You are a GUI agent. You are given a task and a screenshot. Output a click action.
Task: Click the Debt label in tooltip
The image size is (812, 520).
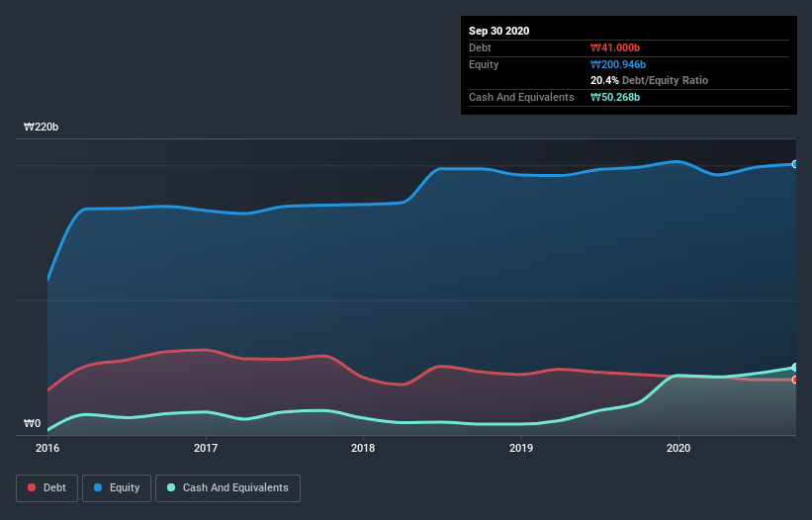click(480, 47)
